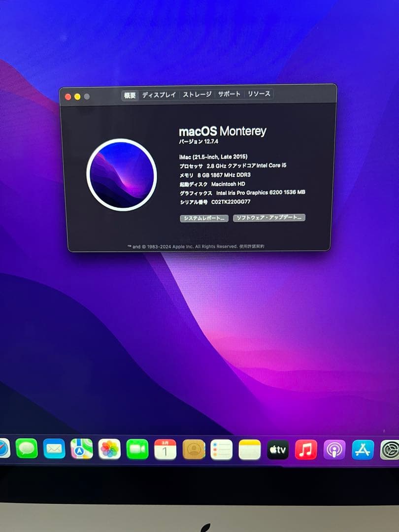
Task: Open the Calendar app
Action: tap(166, 449)
